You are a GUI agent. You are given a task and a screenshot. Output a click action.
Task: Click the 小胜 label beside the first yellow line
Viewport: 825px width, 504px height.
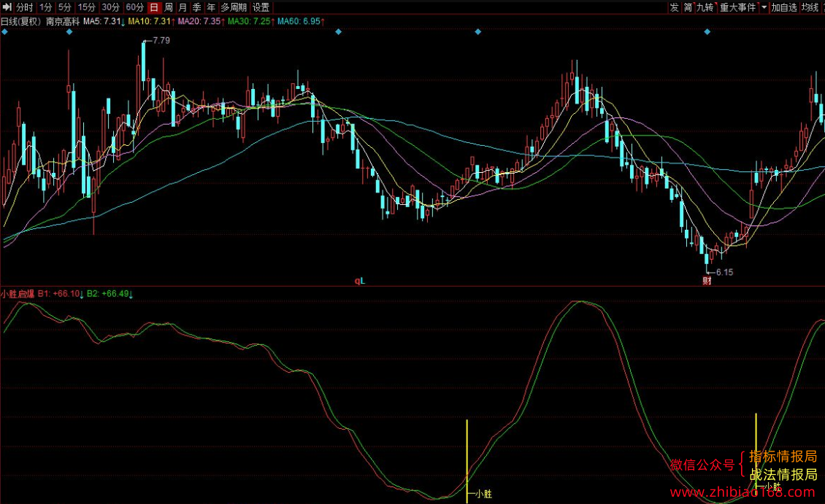(483, 494)
